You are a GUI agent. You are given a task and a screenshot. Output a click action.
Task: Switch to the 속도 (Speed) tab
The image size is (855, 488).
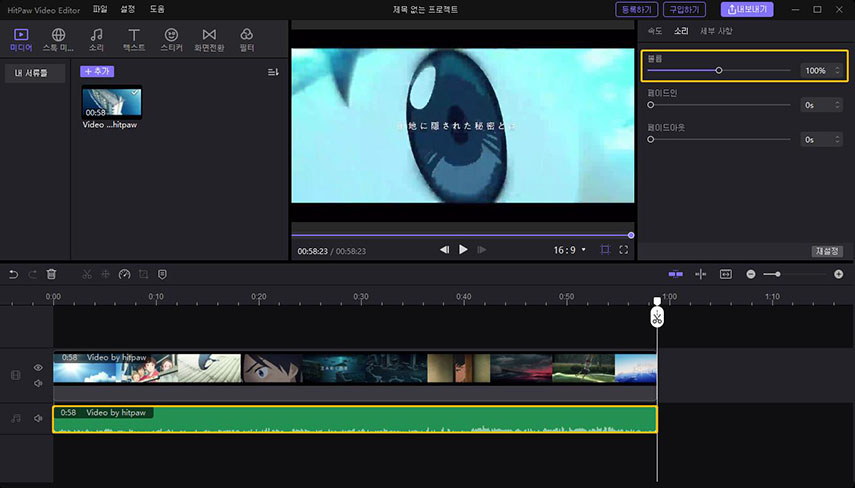655,31
